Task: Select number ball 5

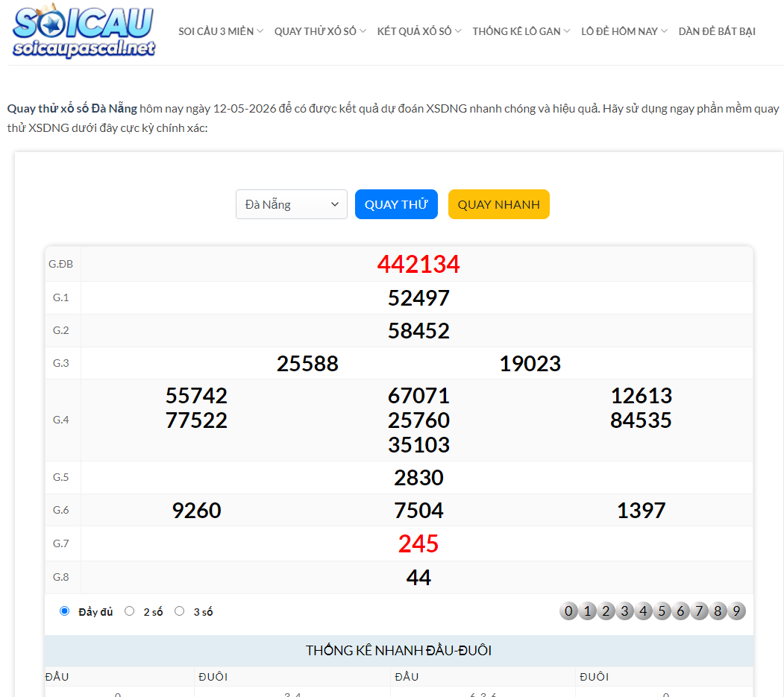Action: click(x=662, y=611)
